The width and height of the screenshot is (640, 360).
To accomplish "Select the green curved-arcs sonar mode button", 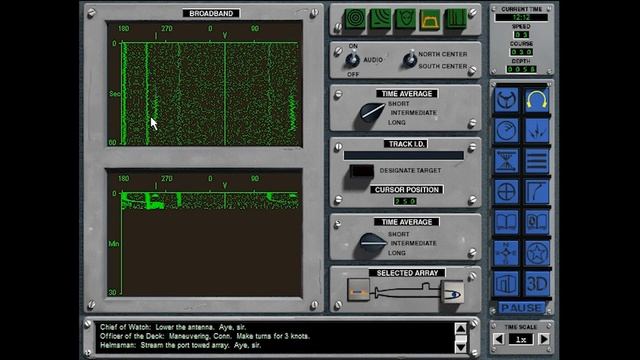I will point(380,18).
